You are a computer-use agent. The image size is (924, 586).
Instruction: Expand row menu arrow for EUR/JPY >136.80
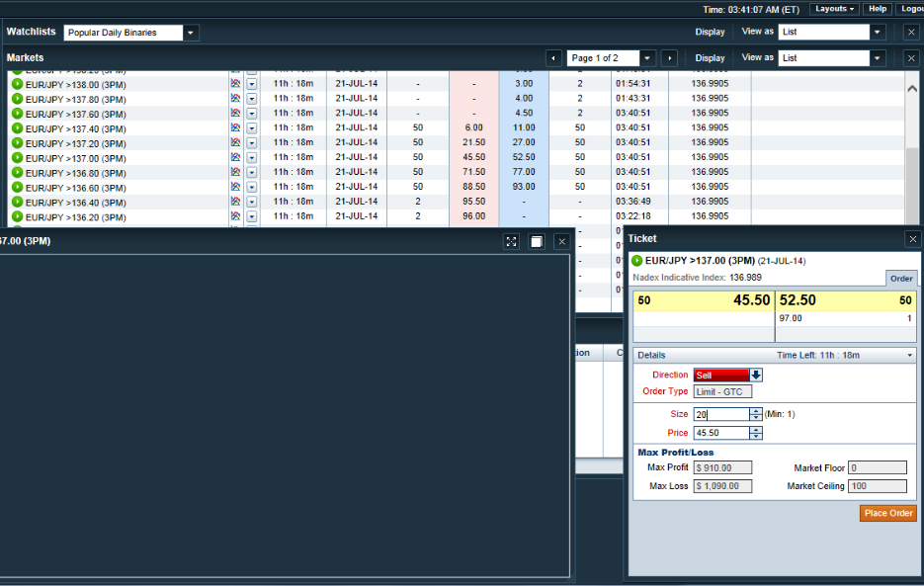click(x=252, y=173)
